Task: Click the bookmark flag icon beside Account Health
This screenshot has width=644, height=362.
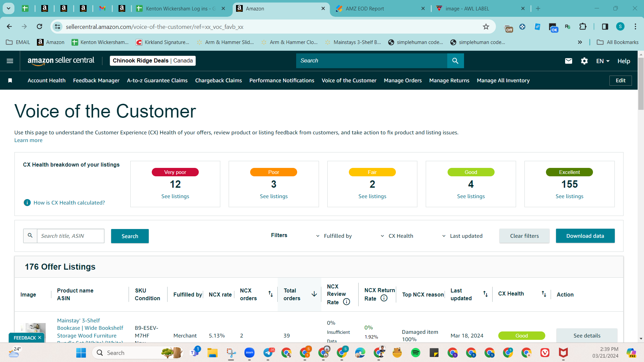Action: 10,81
